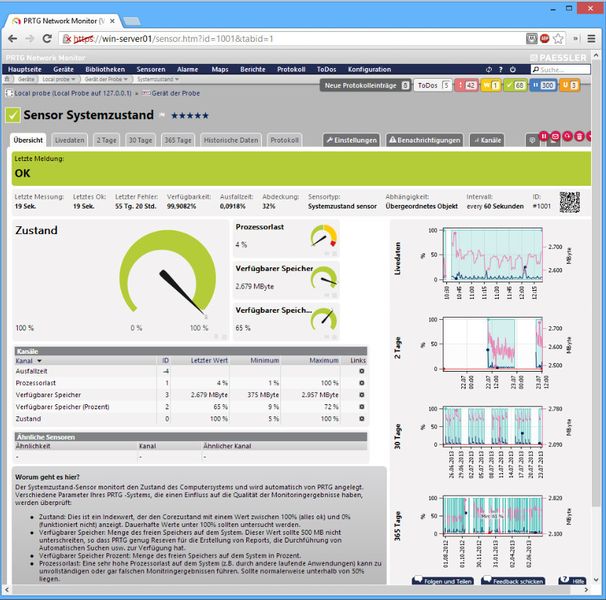Click the QR code image
The width and height of the screenshot is (606, 600).
coord(570,202)
